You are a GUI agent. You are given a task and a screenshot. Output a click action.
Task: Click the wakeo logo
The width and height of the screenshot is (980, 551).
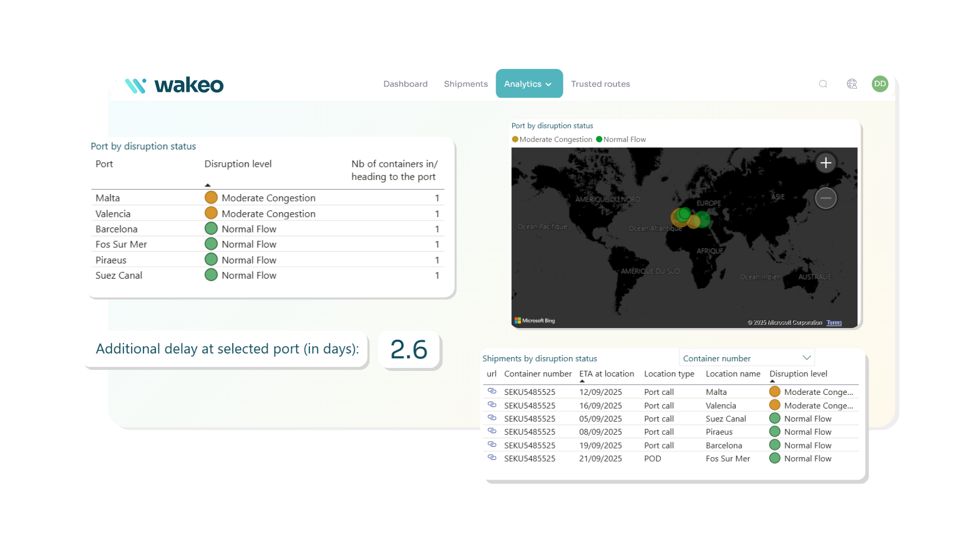(x=174, y=85)
